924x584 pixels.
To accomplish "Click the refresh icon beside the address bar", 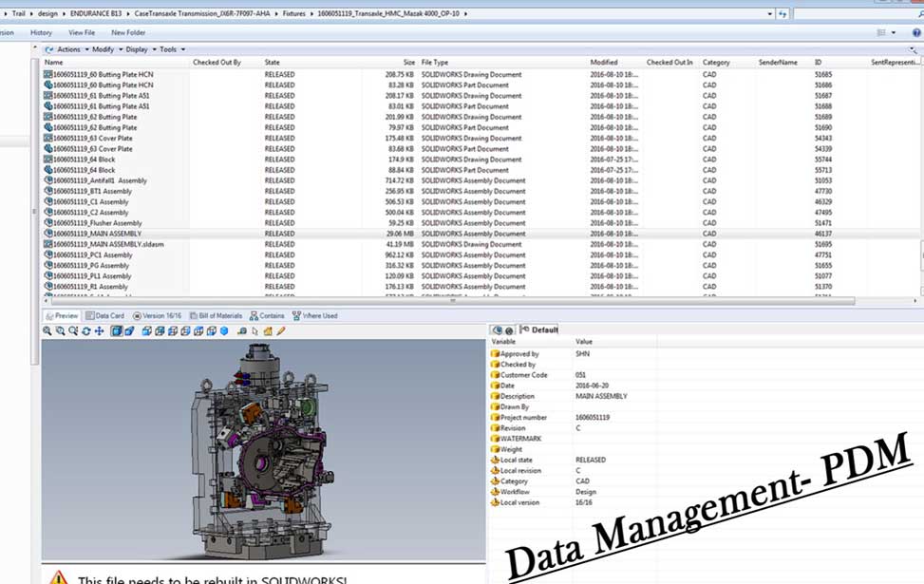I will pos(783,13).
